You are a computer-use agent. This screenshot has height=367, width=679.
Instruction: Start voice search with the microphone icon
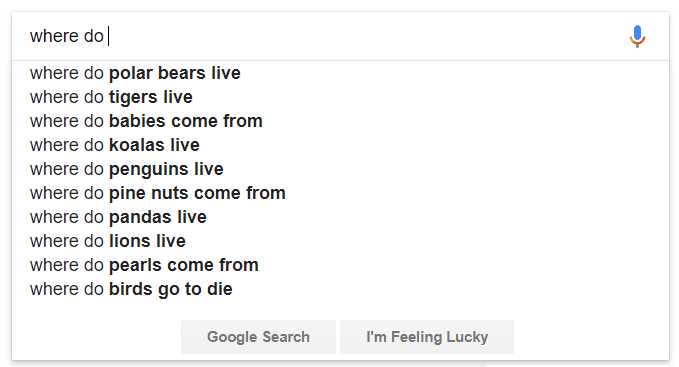(x=637, y=36)
